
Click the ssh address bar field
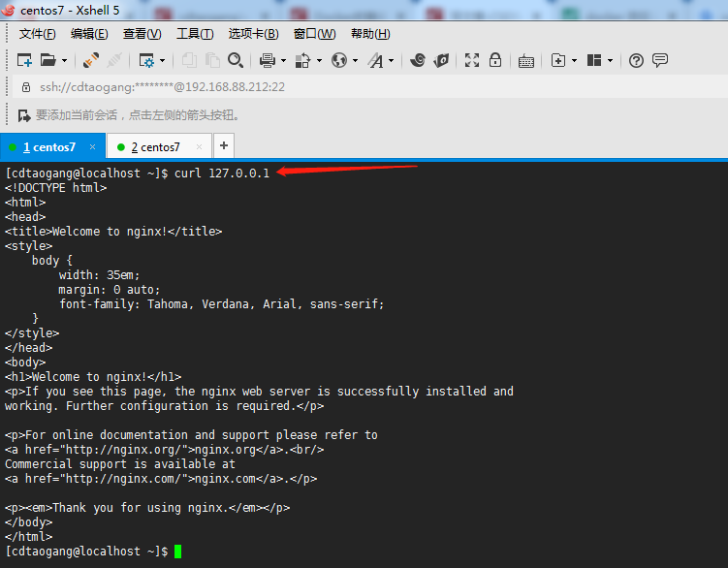point(369,87)
